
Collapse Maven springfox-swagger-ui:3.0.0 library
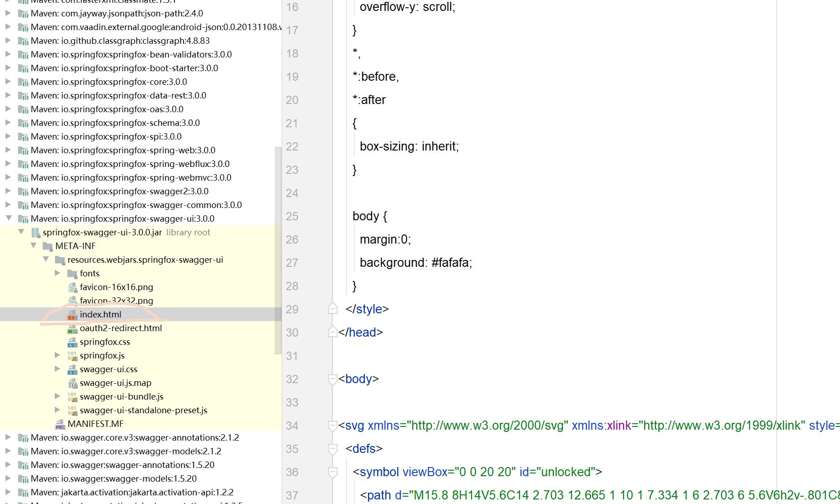(x=8, y=218)
